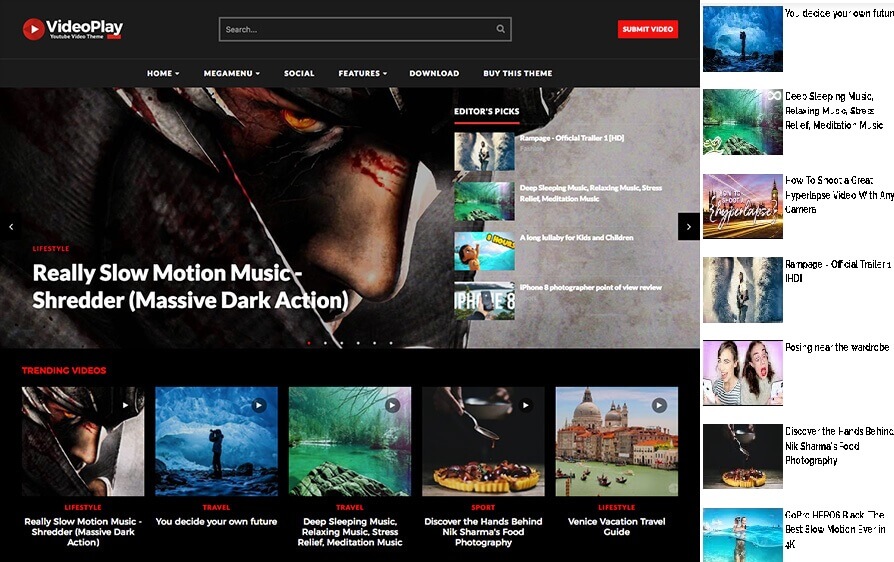
Task: Open the Download menu item
Action: pos(434,73)
